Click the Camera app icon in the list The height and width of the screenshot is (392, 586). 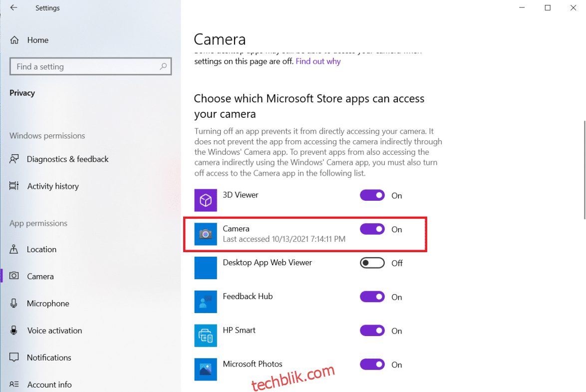[x=206, y=234]
